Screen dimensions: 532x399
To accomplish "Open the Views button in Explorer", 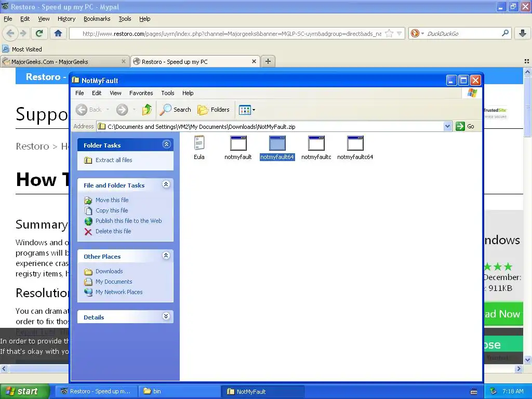I will (x=245, y=110).
